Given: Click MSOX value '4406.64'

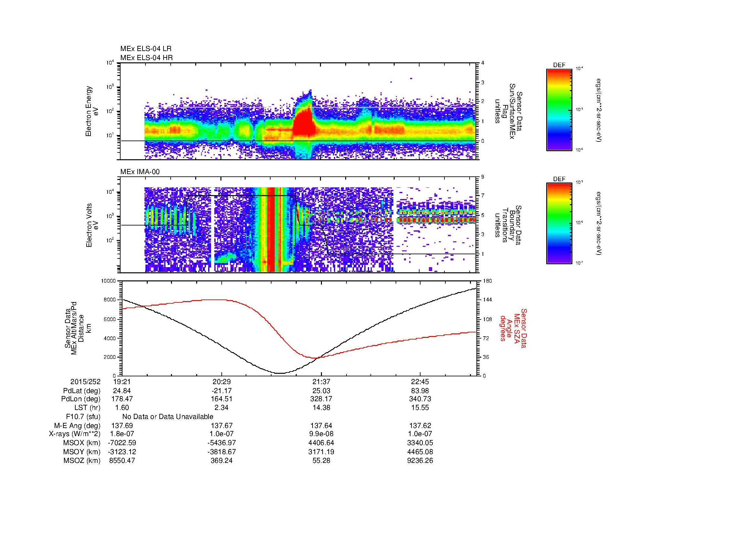Looking at the screenshot, I should 321,443.
